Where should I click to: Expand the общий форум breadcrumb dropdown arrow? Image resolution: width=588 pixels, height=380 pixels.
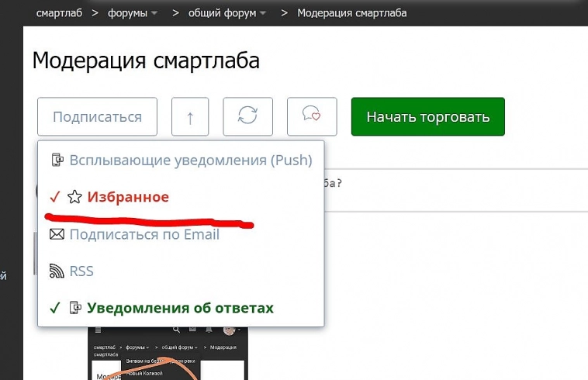point(263,13)
